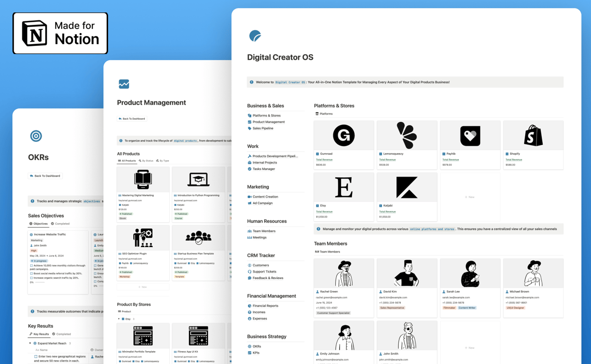Click the OKRs page target icon
This screenshot has height=364, width=591.
point(36,136)
